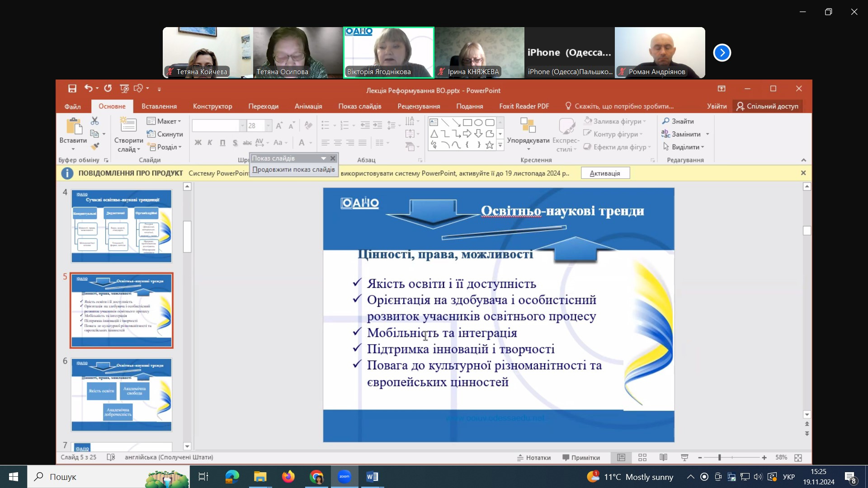This screenshot has height=488, width=868.
Task: Click the Undo arrow icon
Action: tap(89, 89)
